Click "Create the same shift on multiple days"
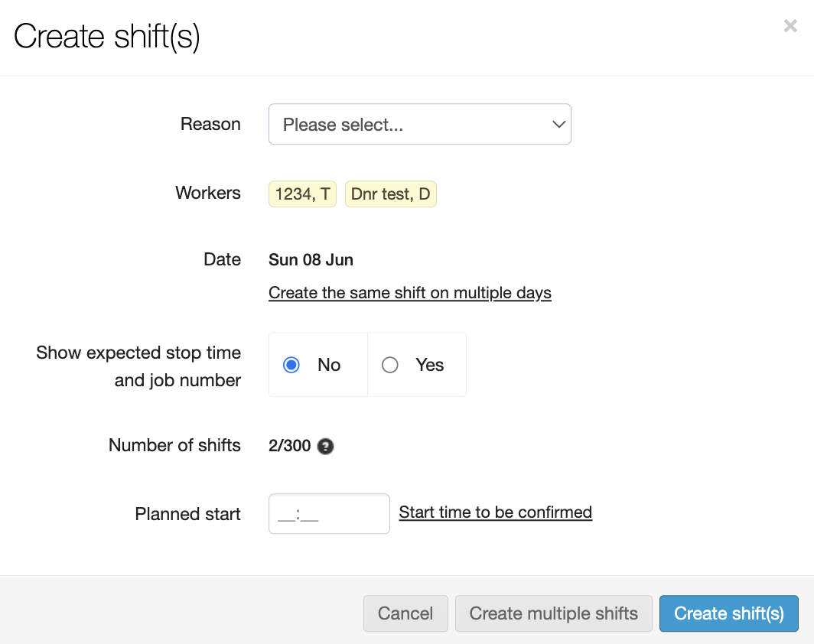The height and width of the screenshot is (644, 814). (x=409, y=293)
